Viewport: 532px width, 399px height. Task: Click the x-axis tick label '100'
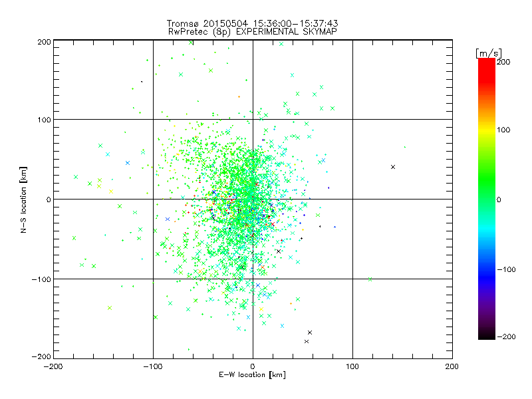(352, 366)
